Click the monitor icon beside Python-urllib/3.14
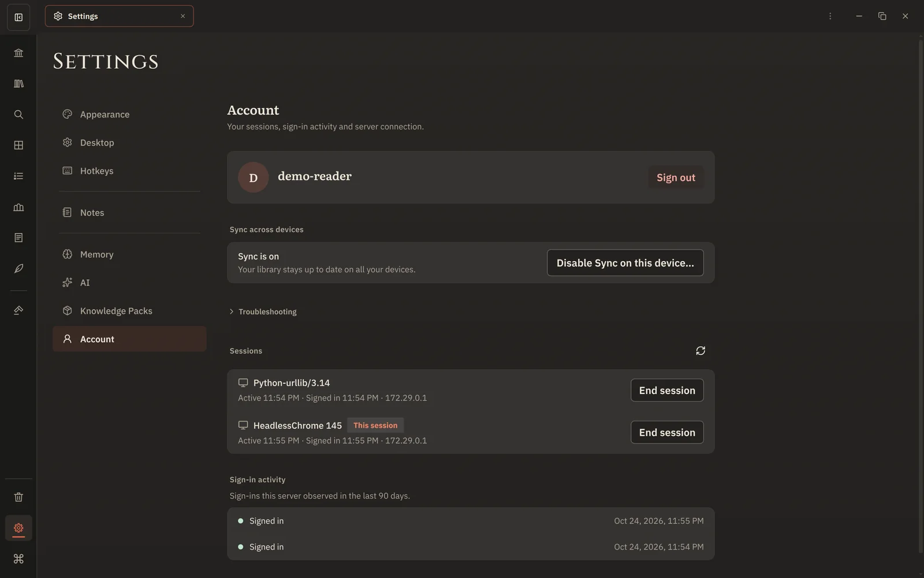Viewport: 924px width, 578px height. click(243, 383)
